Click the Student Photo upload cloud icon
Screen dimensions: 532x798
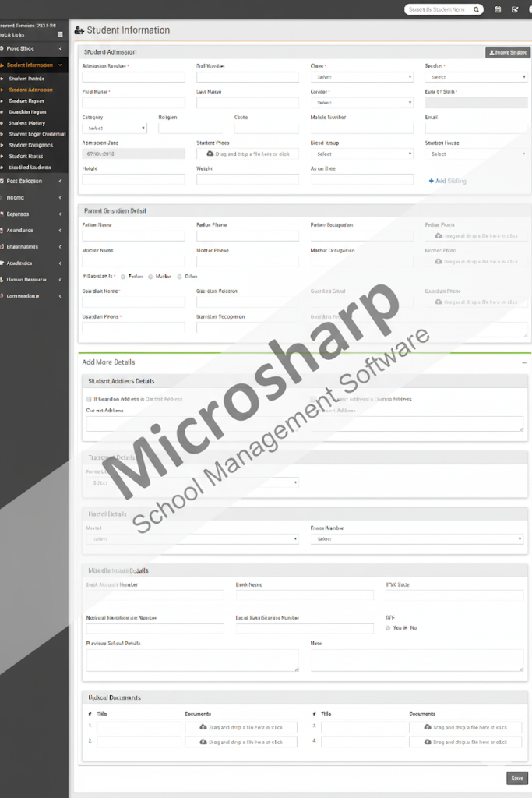210,154
